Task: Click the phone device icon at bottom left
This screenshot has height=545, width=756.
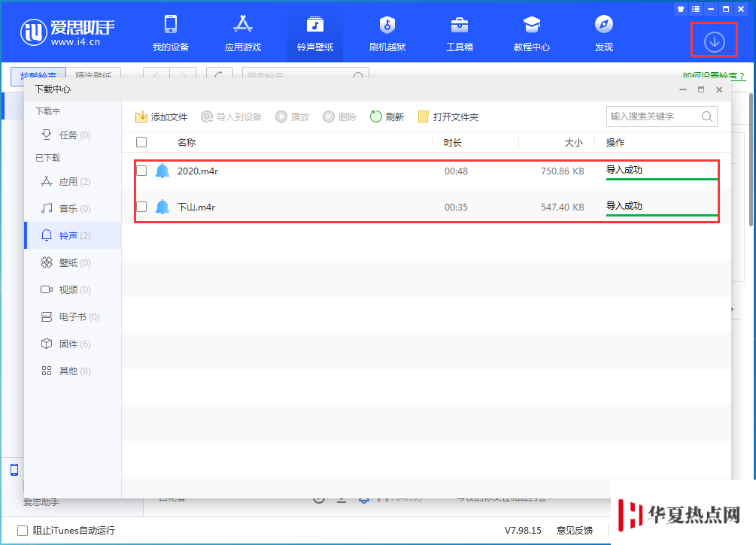Action: coord(14,470)
